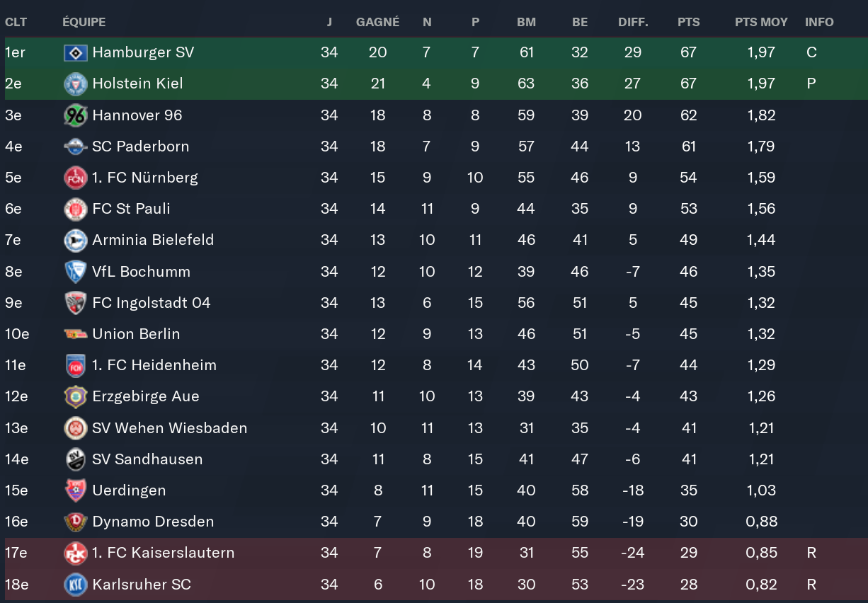
Task: Click the 1. FC Kaiserslautern crest
Action: click(x=75, y=553)
